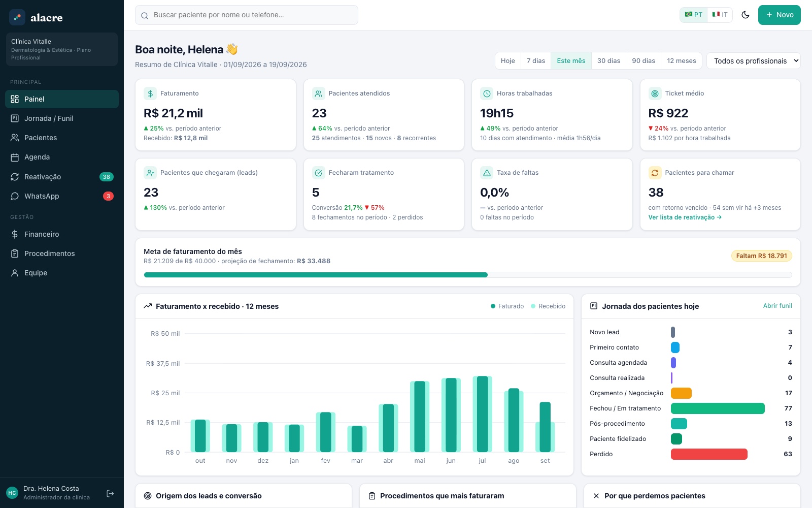Image resolution: width=812 pixels, height=508 pixels.
Task: Click the X icon beside Por que perdemos pacientes
Action: (x=596, y=496)
